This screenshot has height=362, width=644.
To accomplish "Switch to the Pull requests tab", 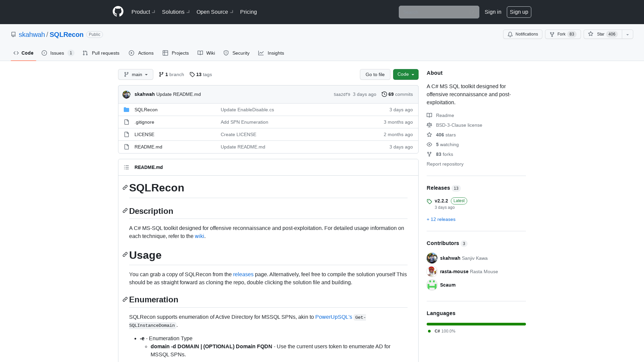I will pyautogui.click(x=101, y=53).
